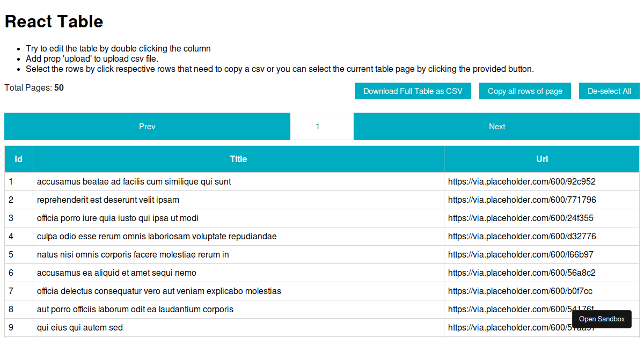This screenshot has width=644, height=338.
Task: Click Id cell 1 in the table
Action: [19, 182]
